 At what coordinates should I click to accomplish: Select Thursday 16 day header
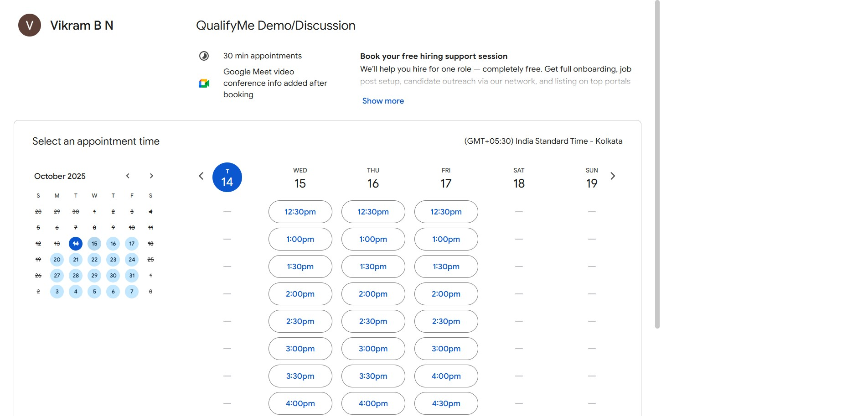pos(373,178)
